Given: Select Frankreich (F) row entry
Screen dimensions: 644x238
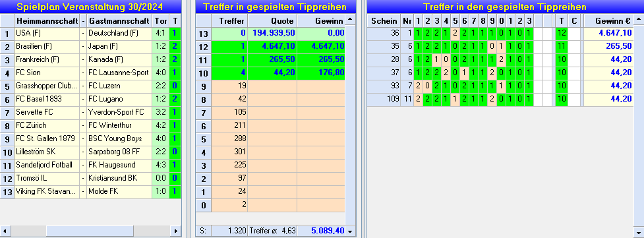Looking at the screenshot, I should [47, 59].
